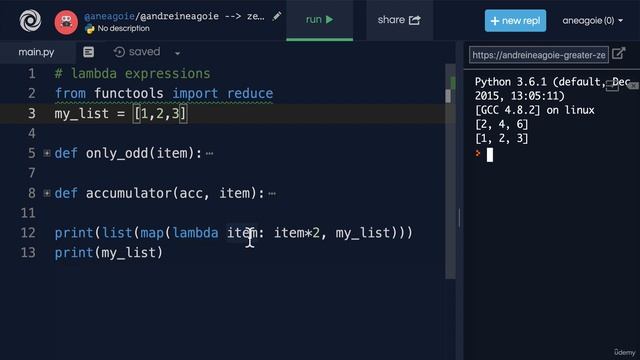Click the '# lambda expressions' comment
640x360 pixels.
pos(133,73)
